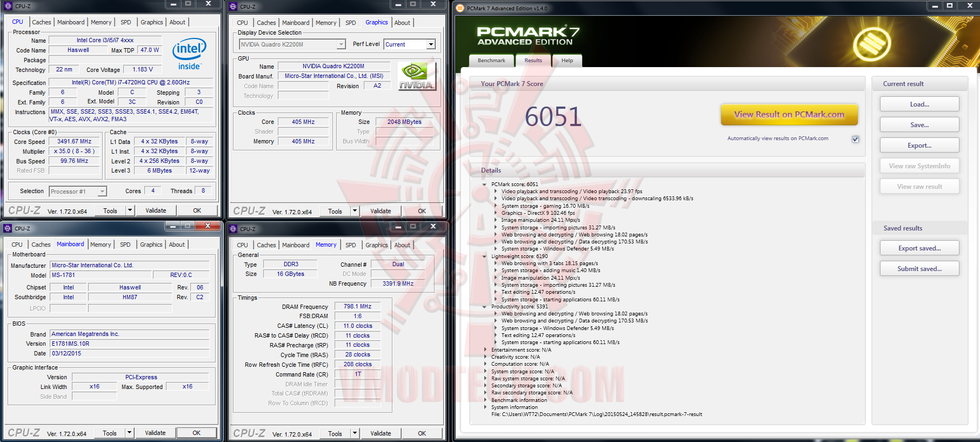Open the arrow beside Tools in the processor window

(130, 210)
